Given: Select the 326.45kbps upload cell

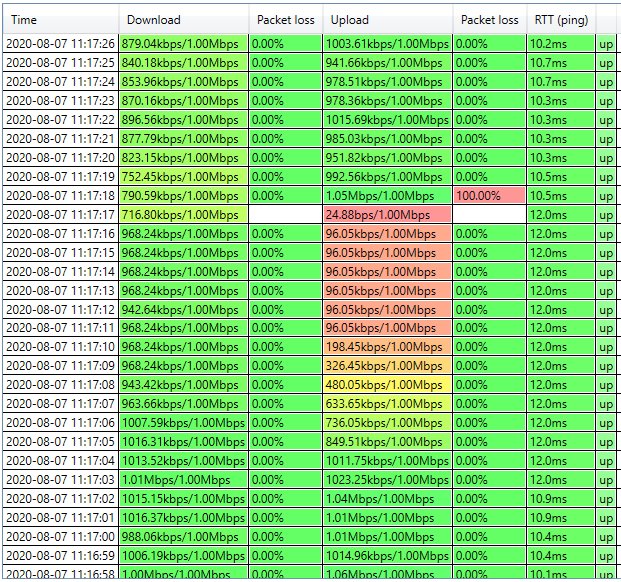Looking at the screenshot, I should pyautogui.click(x=387, y=366).
